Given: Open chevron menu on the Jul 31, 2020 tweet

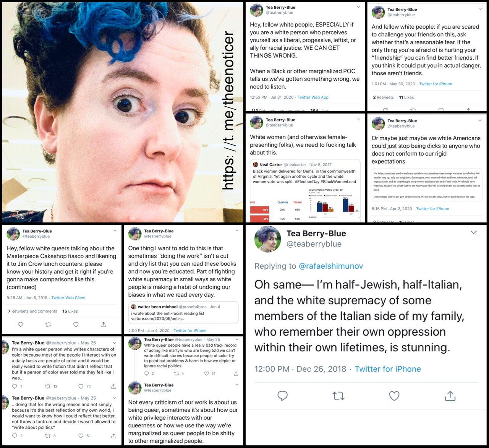Looking at the screenshot, I should click(x=358, y=7).
